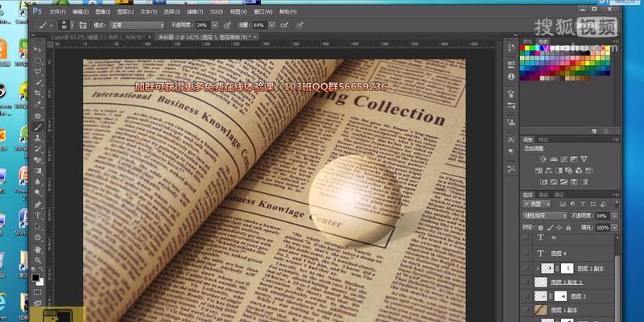Toggle lock all for layer

(568, 228)
